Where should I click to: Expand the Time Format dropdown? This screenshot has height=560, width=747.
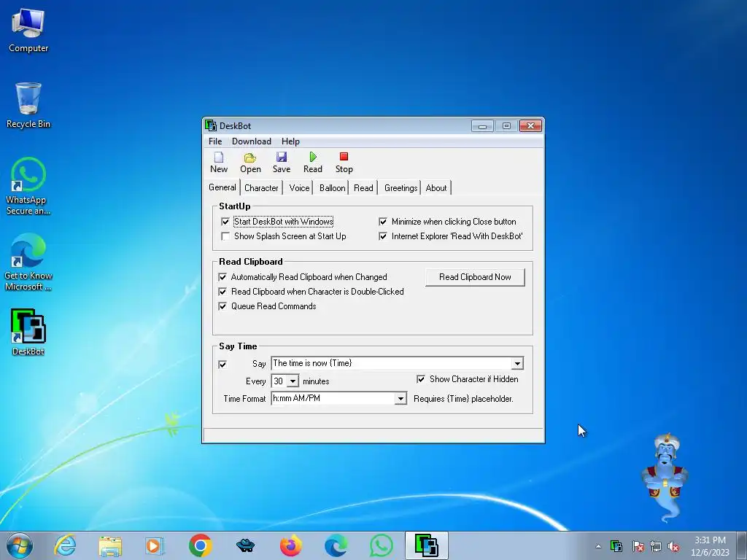pyautogui.click(x=400, y=399)
